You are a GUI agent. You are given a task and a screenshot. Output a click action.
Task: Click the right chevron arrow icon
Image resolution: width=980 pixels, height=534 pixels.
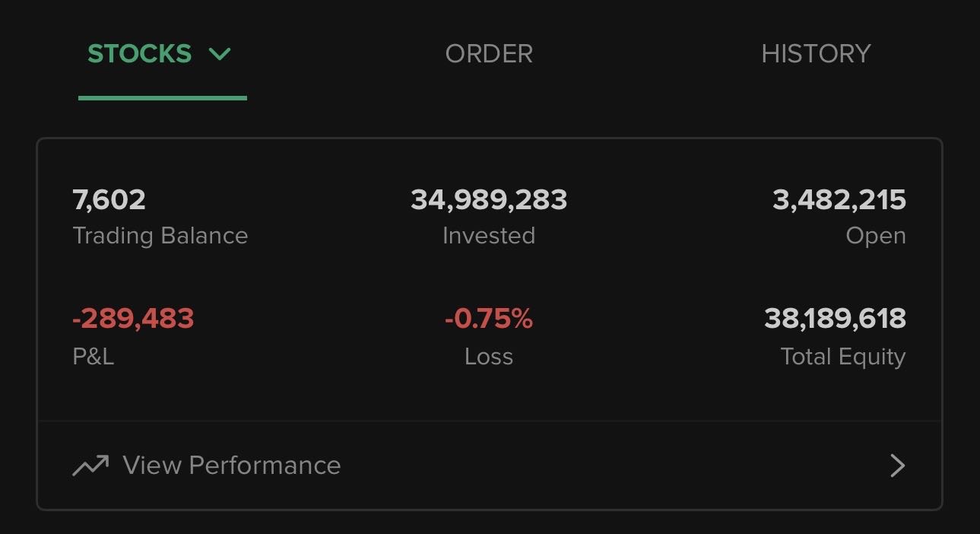(x=898, y=466)
